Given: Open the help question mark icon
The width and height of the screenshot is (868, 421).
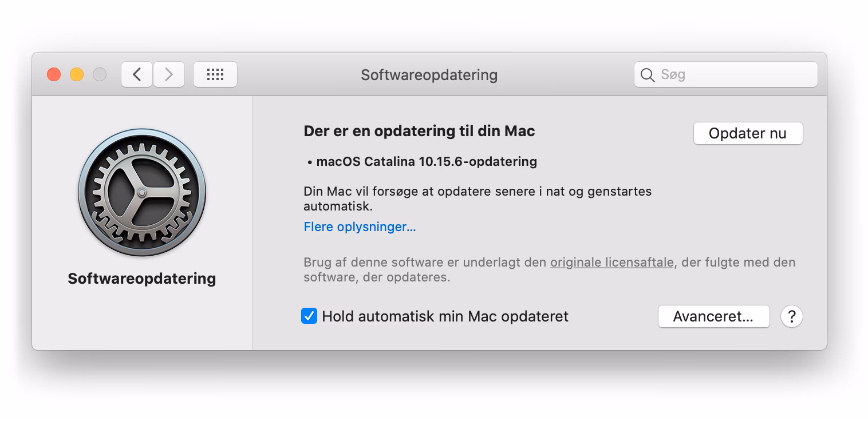Looking at the screenshot, I should [792, 316].
